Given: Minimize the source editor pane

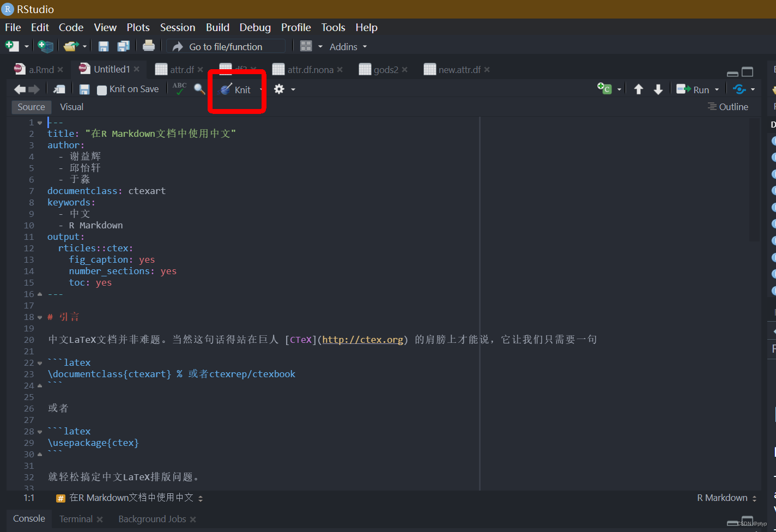Looking at the screenshot, I should (733, 73).
